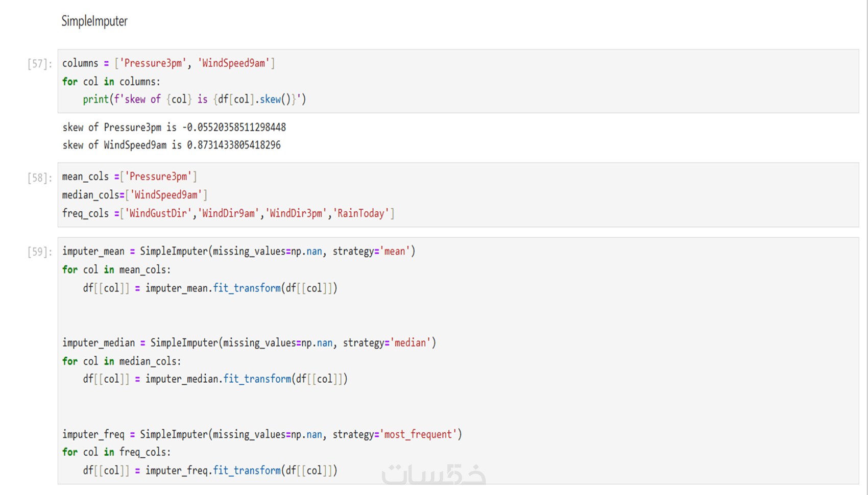The height and width of the screenshot is (495, 868).
Task: Click the WindSpeed9am skew output line
Action: [172, 145]
